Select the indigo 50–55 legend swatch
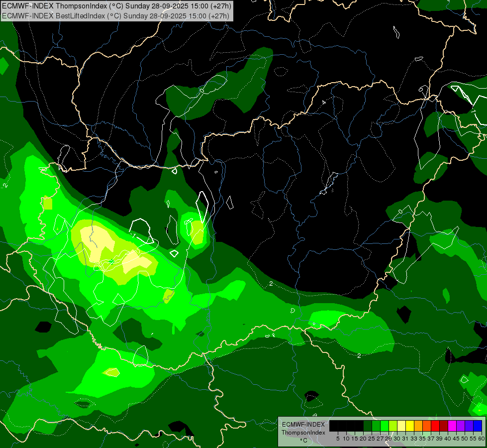Image resolution: width=487 pixels, height=448 pixels. 469,426
